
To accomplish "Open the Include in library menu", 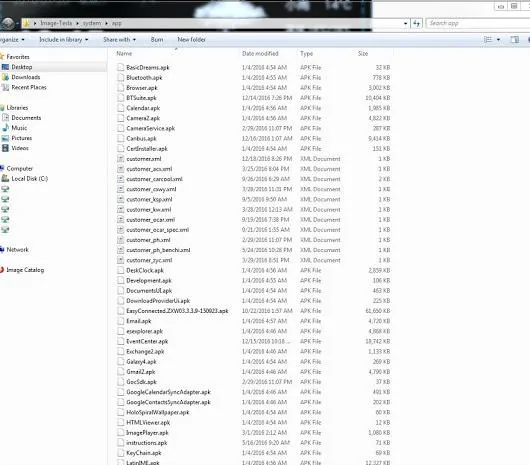I will (64, 40).
